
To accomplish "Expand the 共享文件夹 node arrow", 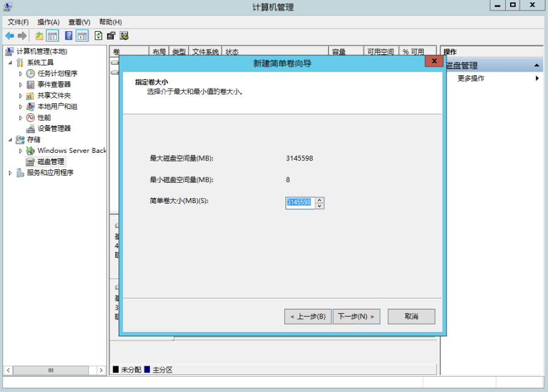I will [21, 96].
